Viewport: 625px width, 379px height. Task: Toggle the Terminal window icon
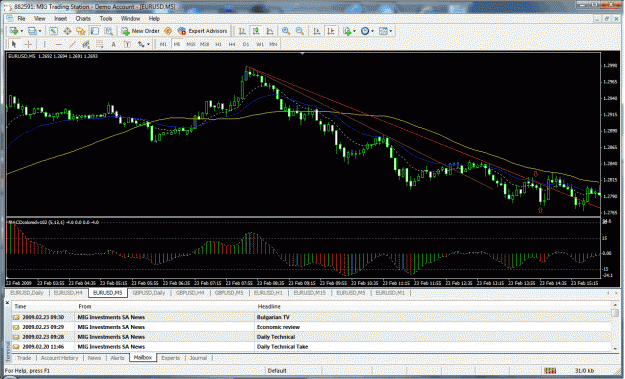coord(94,31)
